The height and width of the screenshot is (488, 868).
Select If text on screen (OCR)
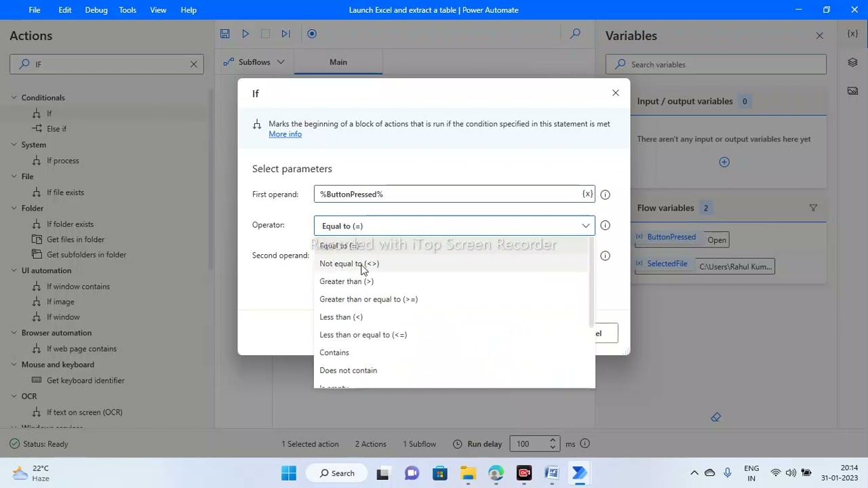pyautogui.click(x=85, y=412)
